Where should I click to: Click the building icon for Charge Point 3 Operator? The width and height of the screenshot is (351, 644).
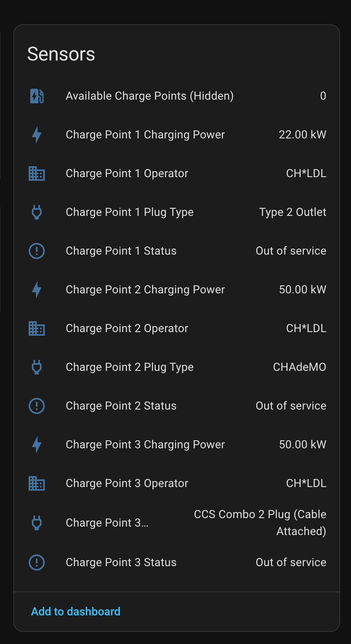[37, 483]
